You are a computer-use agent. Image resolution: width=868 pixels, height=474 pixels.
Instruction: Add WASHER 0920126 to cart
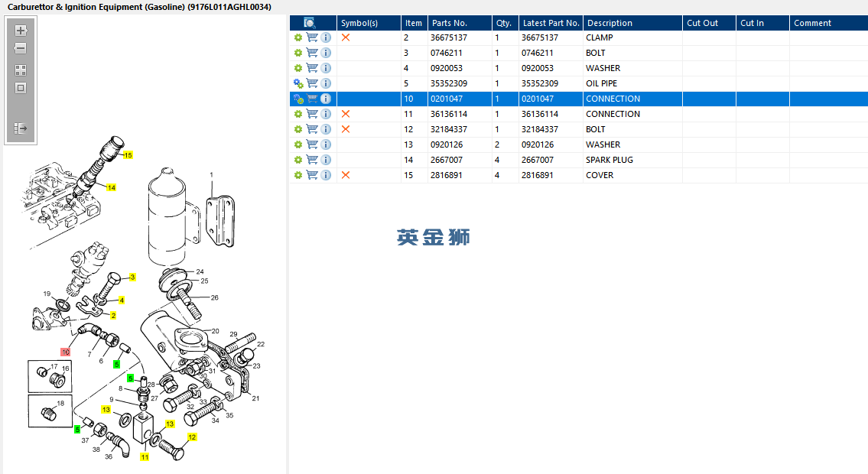pos(312,144)
